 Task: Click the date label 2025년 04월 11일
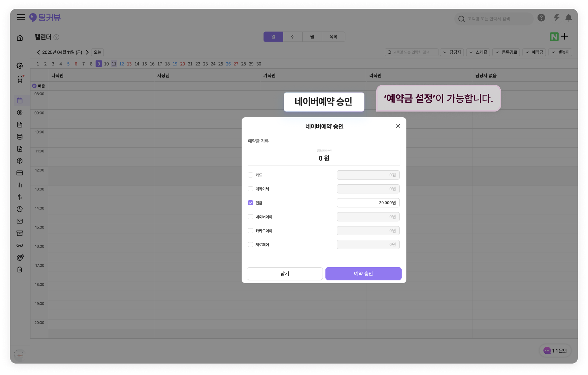click(62, 52)
